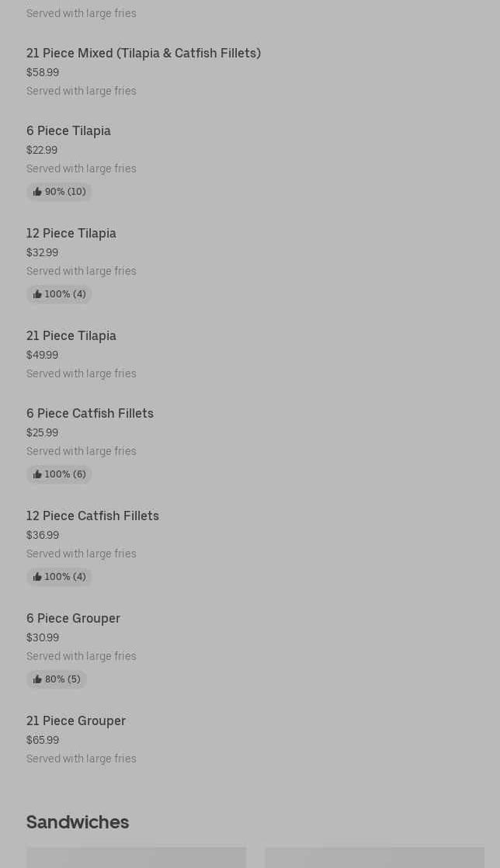Click the 80% (5) rating badge
The height and width of the screenshot is (868, 500).
(x=57, y=679)
